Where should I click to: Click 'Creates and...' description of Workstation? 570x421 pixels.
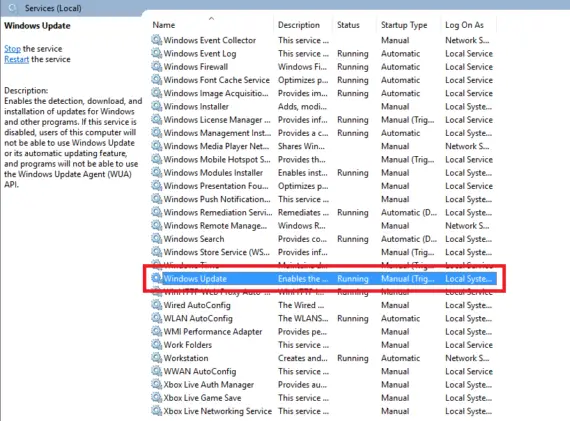302,358
